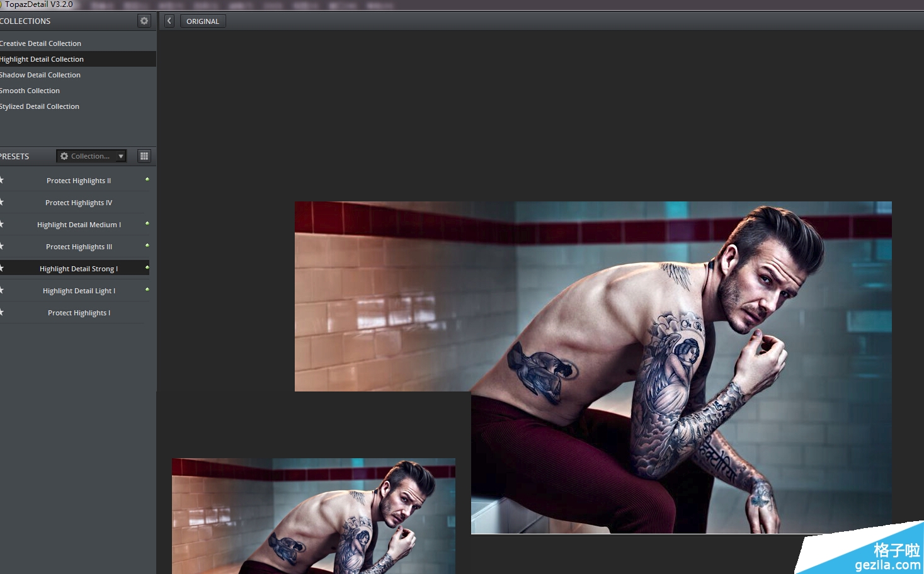The width and height of the screenshot is (924, 574).
Task: Open the Stylized Detail Collection
Action: (x=40, y=106)
